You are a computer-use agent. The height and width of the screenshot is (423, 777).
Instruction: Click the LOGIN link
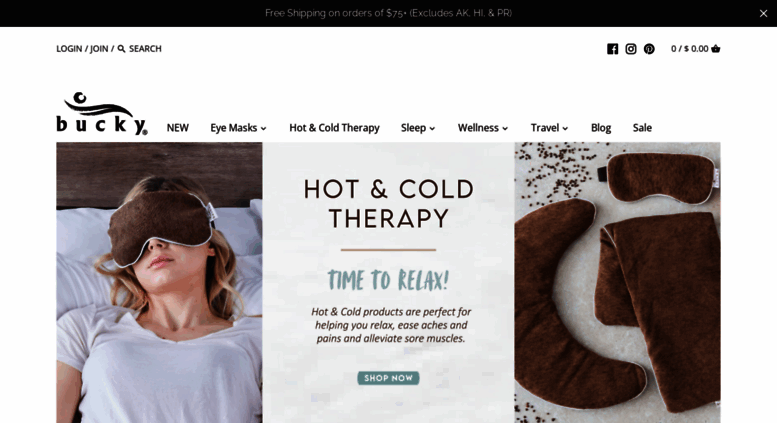(69, 49)
